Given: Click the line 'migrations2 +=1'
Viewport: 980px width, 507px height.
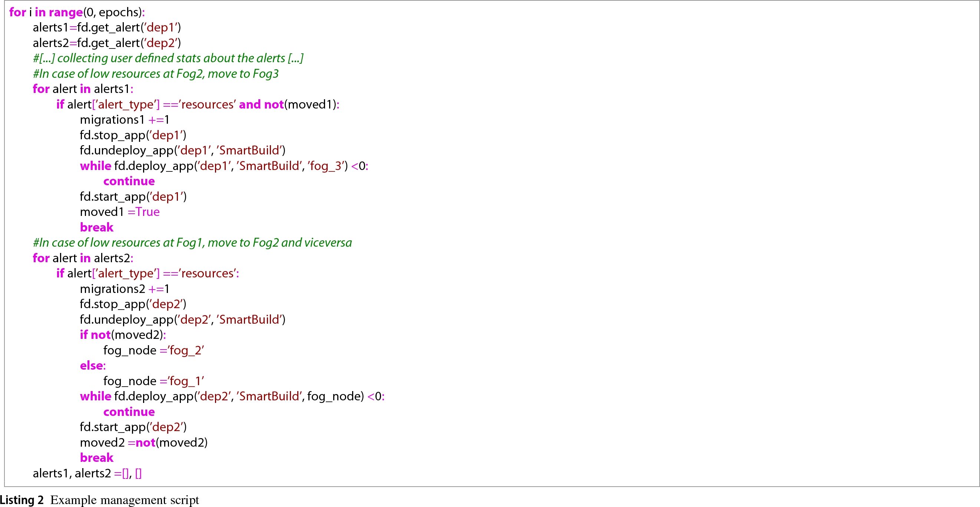Looking at the screenshot, I should (x=125, y=289).
